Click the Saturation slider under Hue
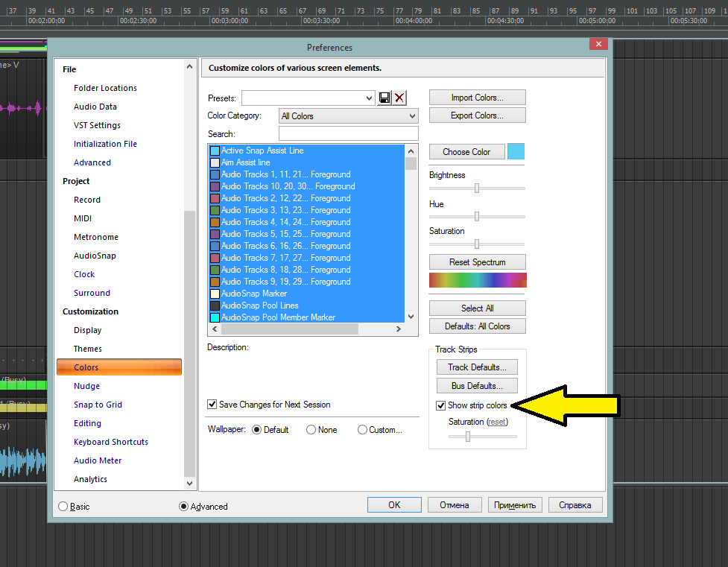This screenshot has height=567, width=728. (477, 244)
